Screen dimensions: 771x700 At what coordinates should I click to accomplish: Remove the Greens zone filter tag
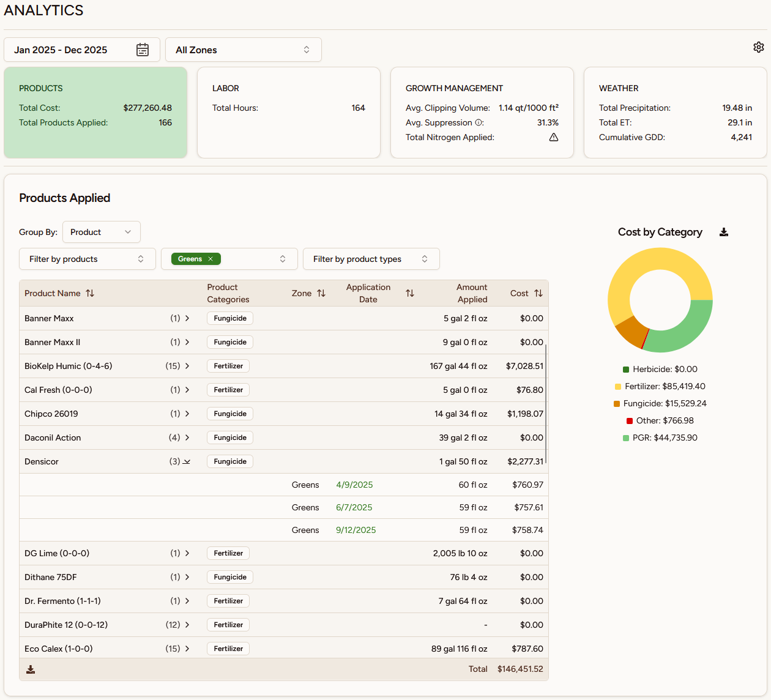click(x=210, y=259)
